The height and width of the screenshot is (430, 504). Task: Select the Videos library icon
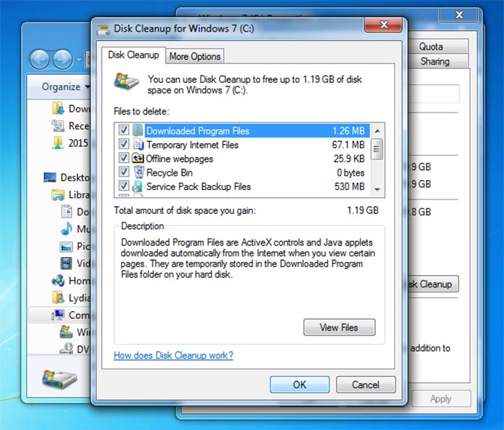tap(66, 263)
